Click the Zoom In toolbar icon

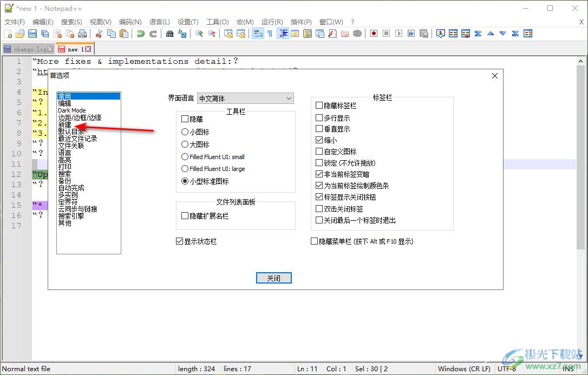coord(199,34)
